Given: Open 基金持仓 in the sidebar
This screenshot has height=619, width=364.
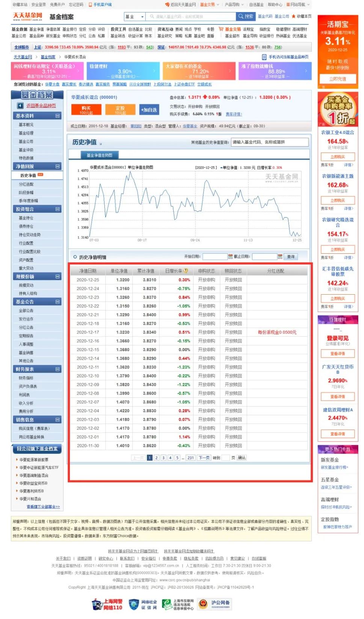Looking at the screenshot, I should [x=26, y=218].
